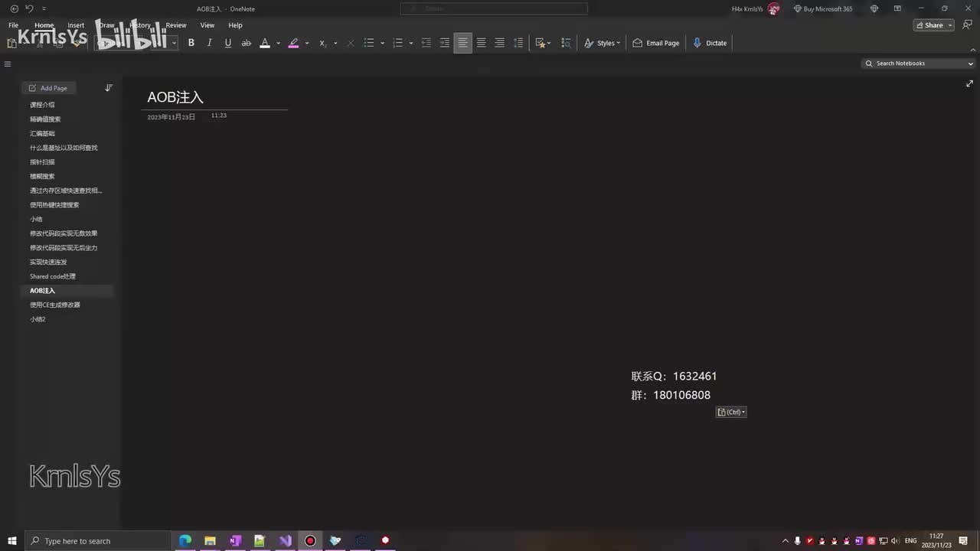
Task: Switch to the Home tab
Action: pos(44,25)
